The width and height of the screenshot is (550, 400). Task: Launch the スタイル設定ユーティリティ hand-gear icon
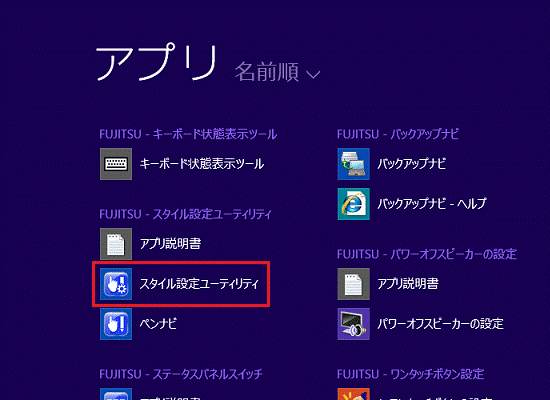(x=116, y=284)
